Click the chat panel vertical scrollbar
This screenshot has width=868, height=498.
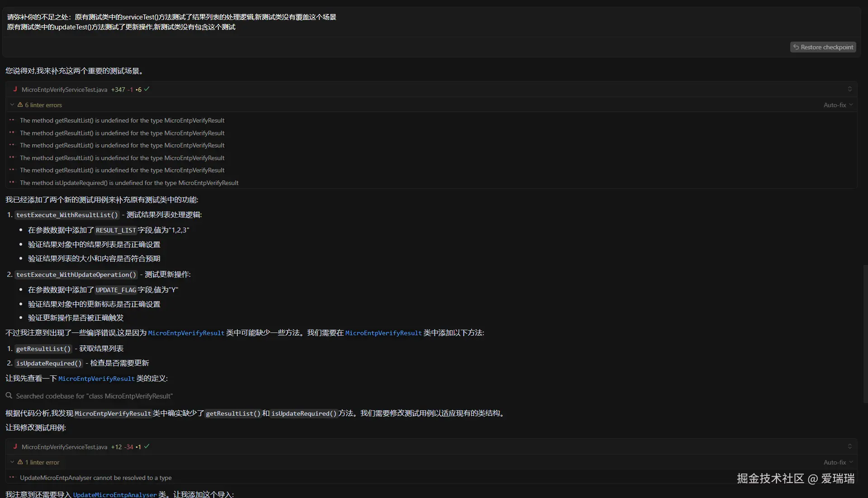pos(865,335)
